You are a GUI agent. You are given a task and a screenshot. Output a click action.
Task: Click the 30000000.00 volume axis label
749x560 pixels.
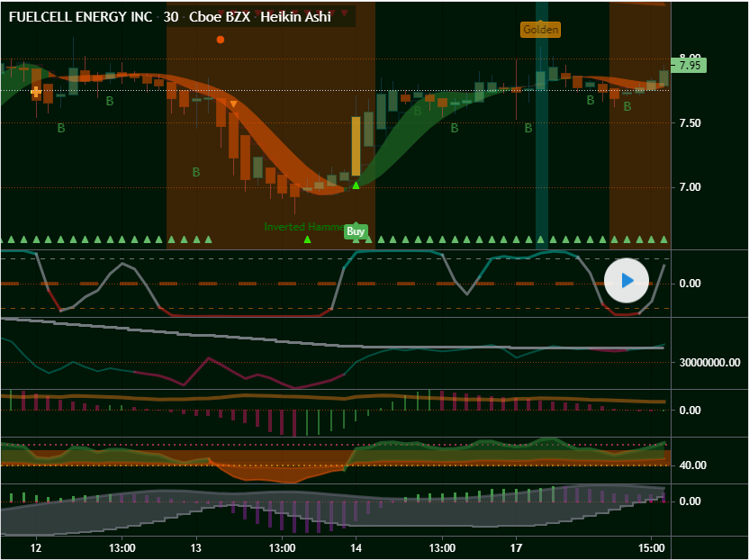click(710, 363)
